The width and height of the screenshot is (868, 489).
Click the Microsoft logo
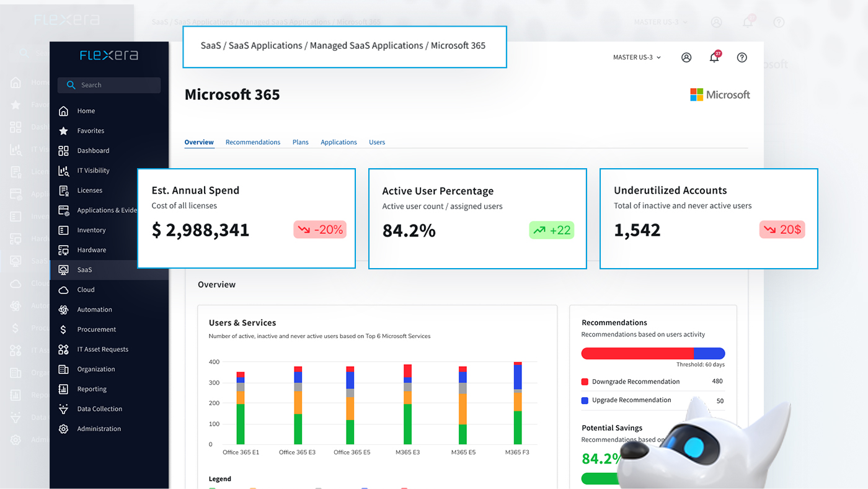tap(720, 94)
